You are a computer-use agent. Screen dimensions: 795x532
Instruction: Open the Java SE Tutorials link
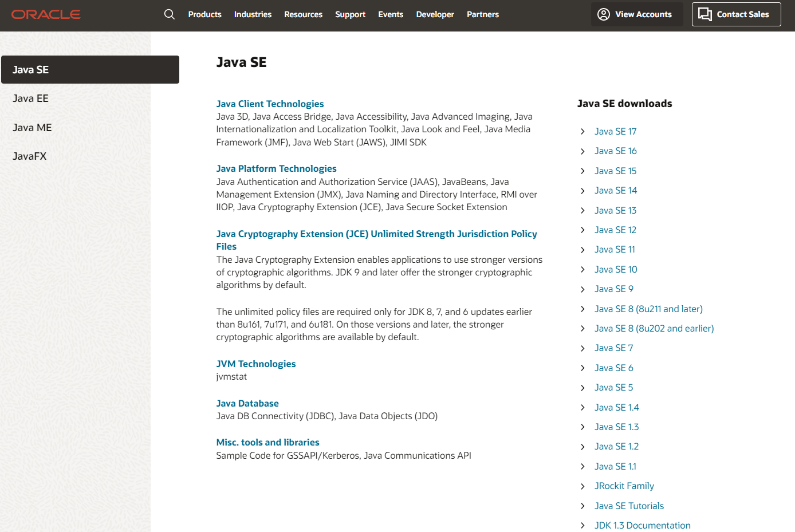(629, 506)
